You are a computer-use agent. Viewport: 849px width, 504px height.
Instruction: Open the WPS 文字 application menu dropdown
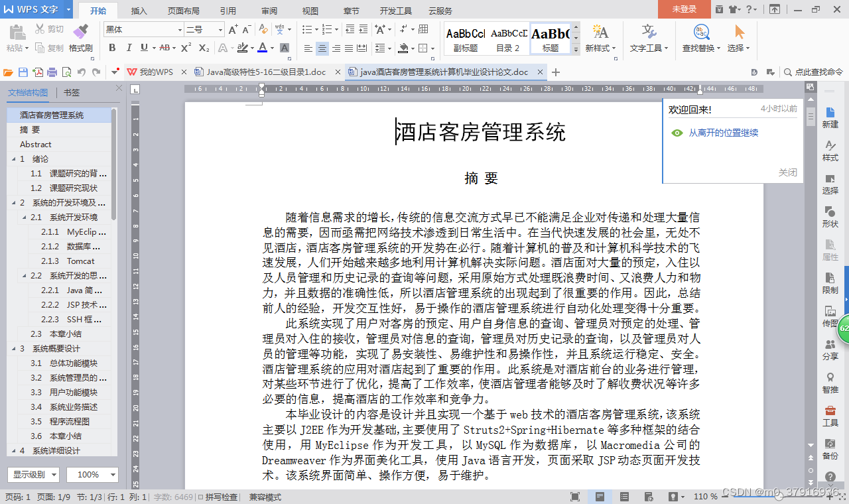tap(69, 9)
